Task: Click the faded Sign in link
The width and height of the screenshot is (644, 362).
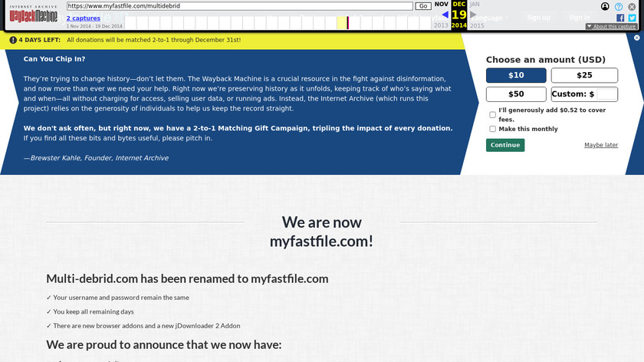Action: tap(579, 18)
